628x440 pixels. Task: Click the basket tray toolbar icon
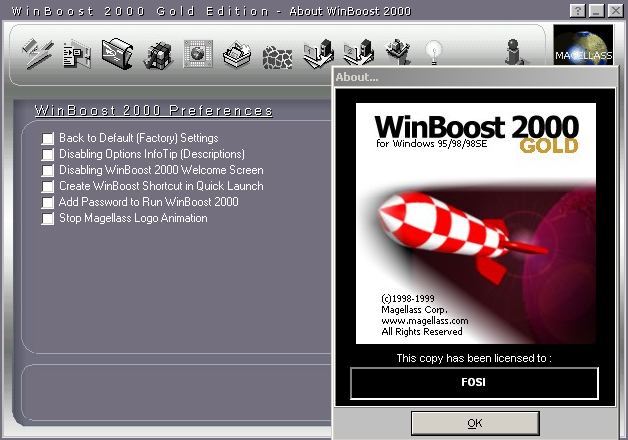(238, 54)
